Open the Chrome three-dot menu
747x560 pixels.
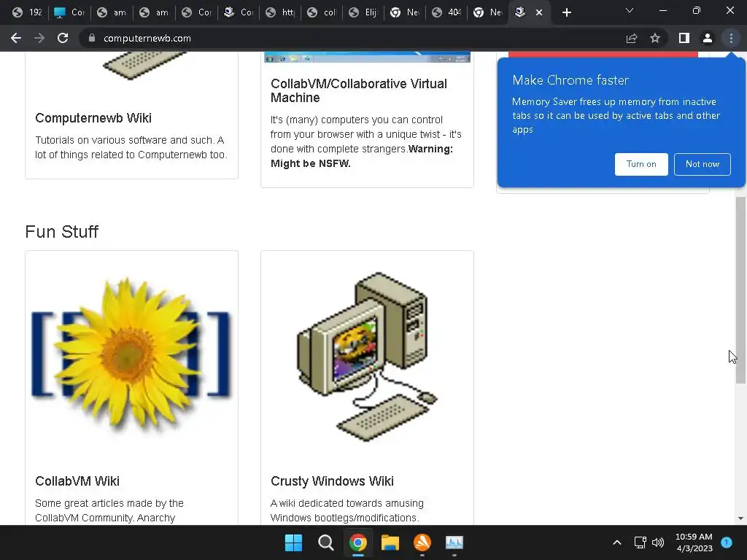pos(731,38)
